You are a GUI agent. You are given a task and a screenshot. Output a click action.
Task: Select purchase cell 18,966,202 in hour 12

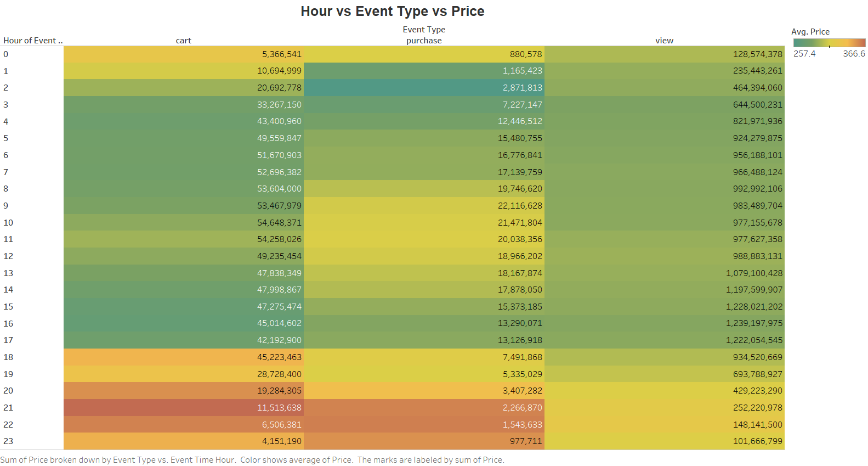tap(424, 256)
